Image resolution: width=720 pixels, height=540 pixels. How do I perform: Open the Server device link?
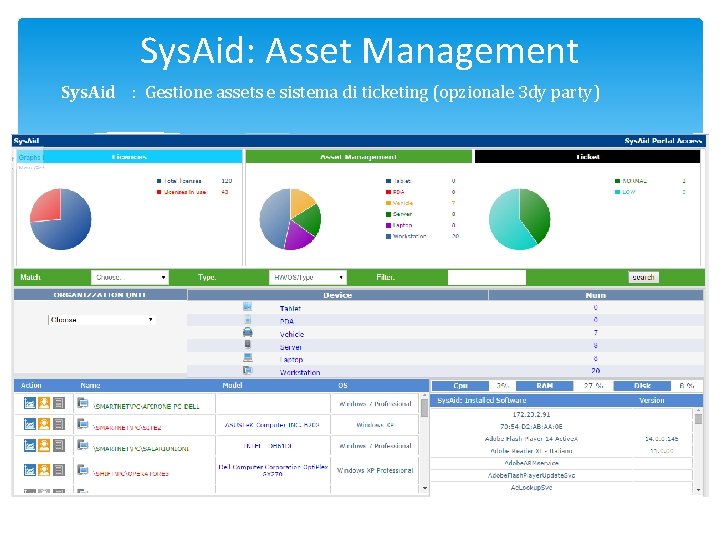(291, 347)
